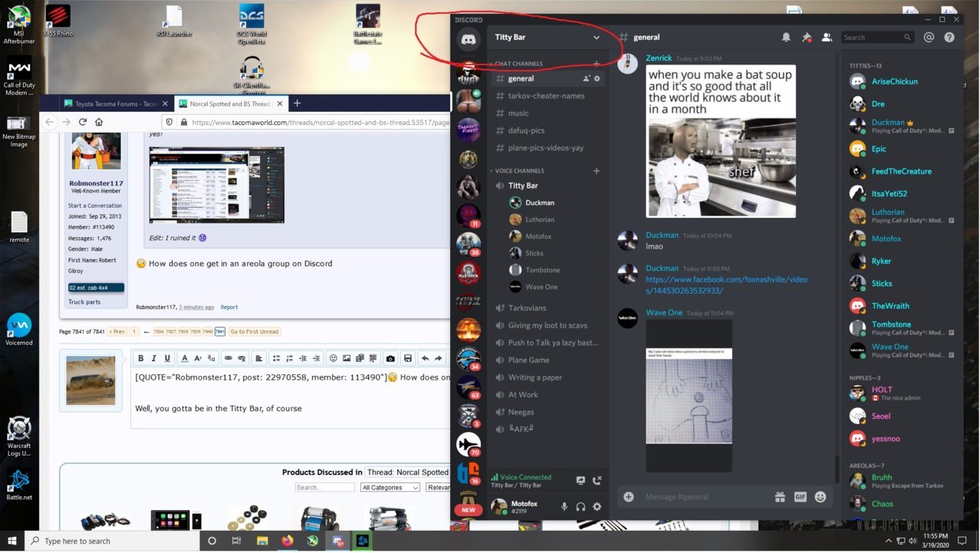Disconnect from the voice channel
Viewport: 980px width, 553px height.
point(597,480)
